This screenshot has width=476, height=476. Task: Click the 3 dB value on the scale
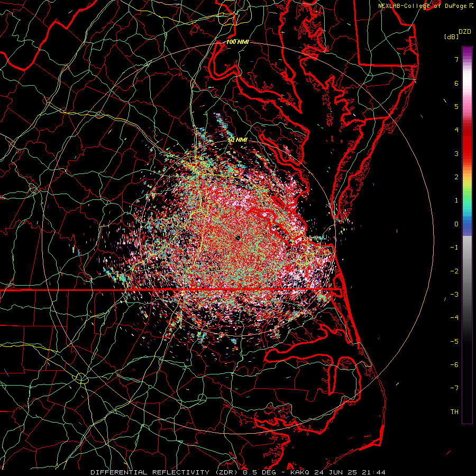pyautogui.click(x=456, y=153)
